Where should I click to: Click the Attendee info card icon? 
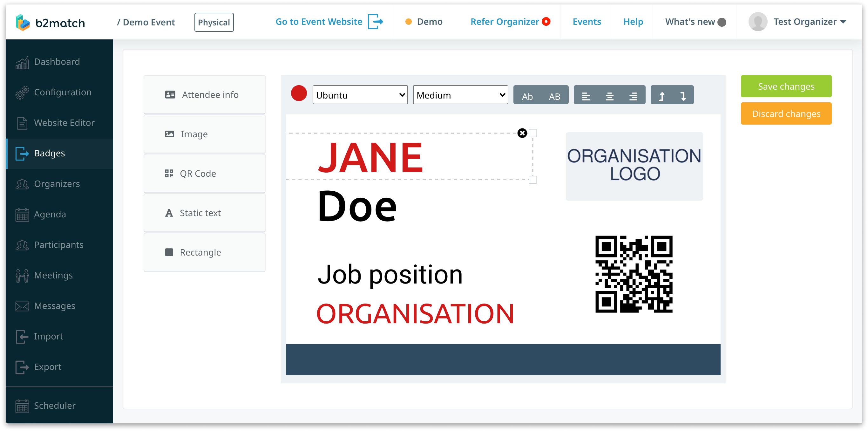point(170,95)
